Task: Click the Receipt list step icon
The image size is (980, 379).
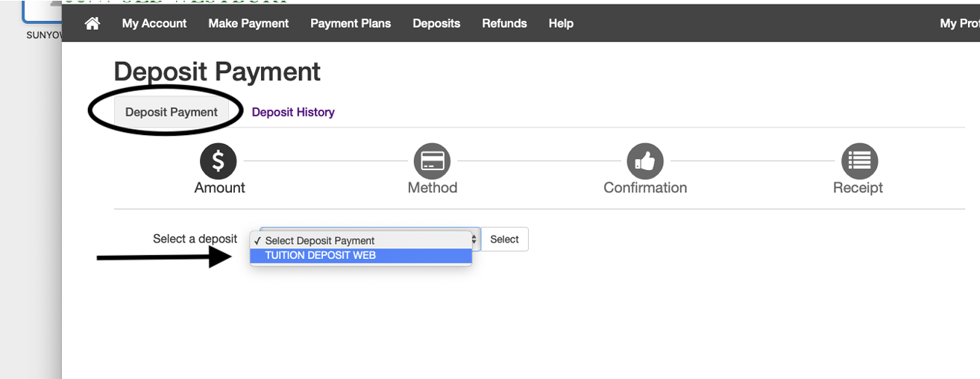Action: (x=859, y=161)
